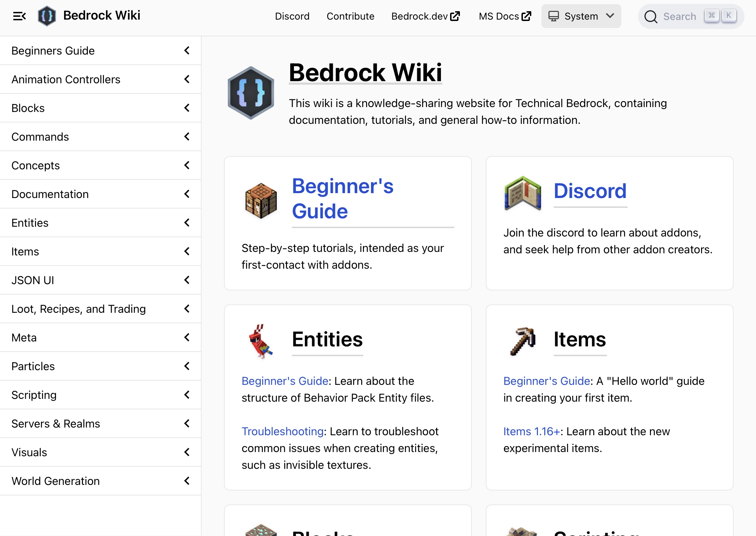Focus the Search field
The image size is (756, 536).
coord(691,16)
